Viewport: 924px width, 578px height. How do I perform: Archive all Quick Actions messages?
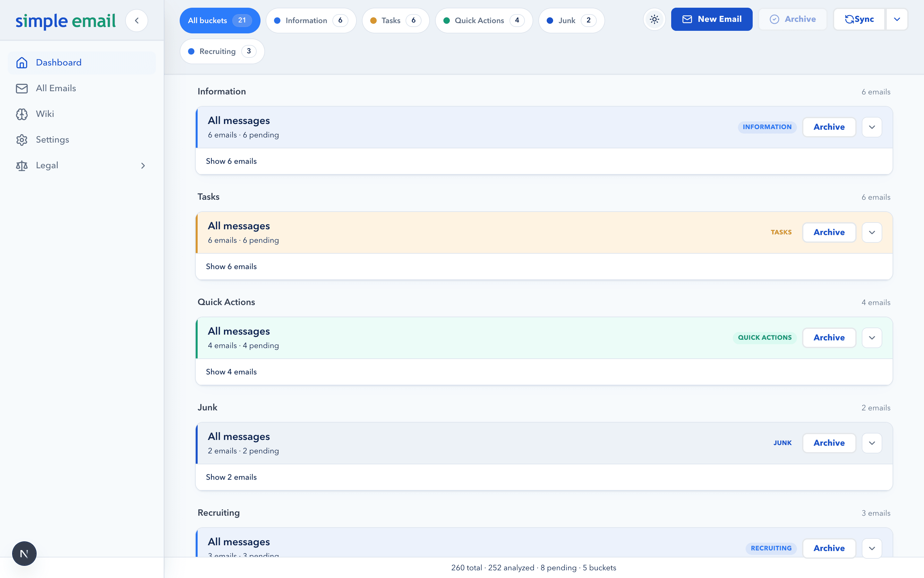pyautogui.click(x=829, y=337)
